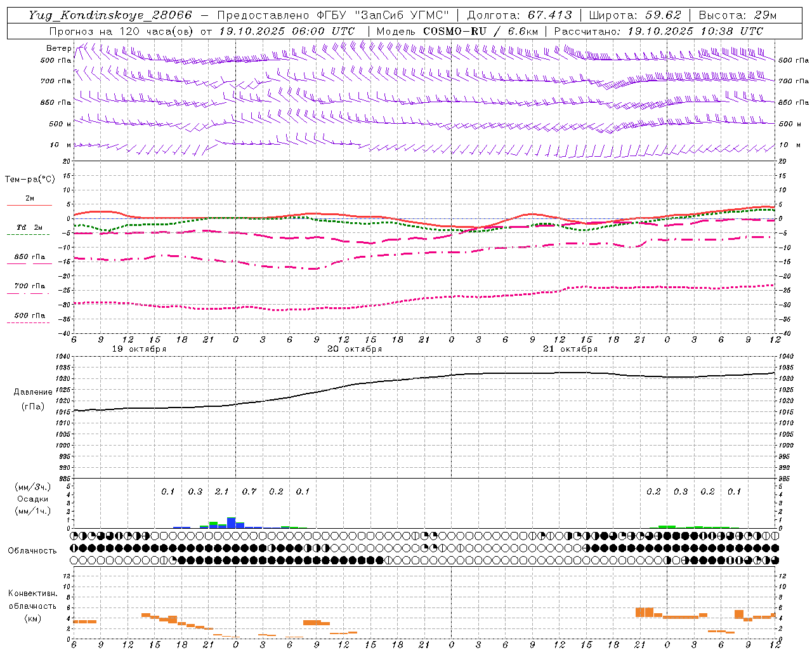Click the left 850 гПа wind level label
The height and width of the screenshot is (650, 812).
pyautogui.click(x=56, y=102)
